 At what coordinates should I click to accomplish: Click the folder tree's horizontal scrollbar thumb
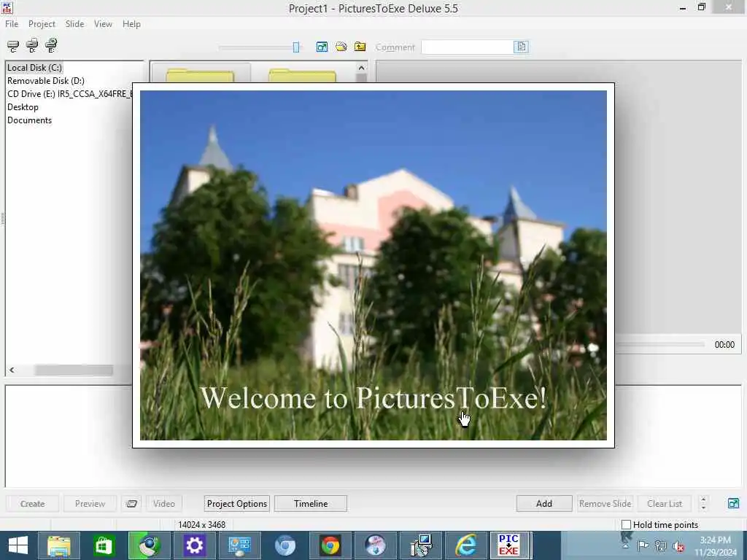(74, 370)
